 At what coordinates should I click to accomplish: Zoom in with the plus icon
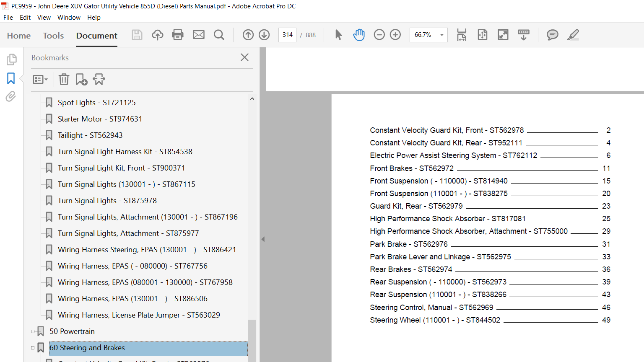pyautogui.click(x=395, y=35)
